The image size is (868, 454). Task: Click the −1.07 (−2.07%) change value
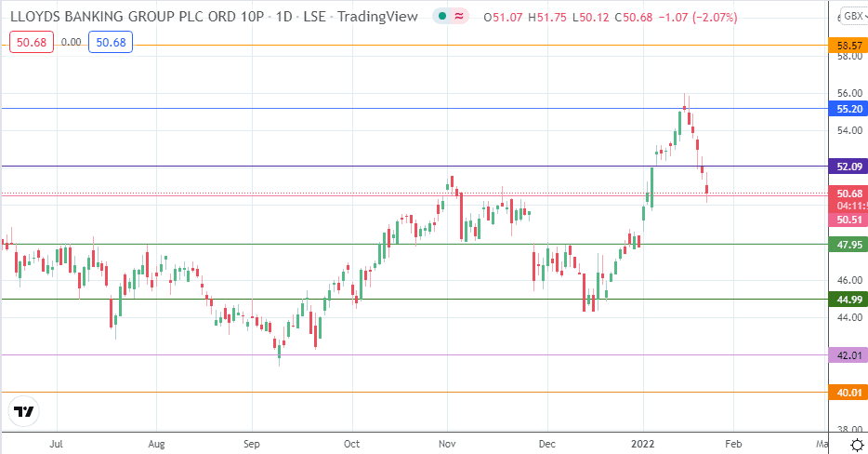(698, 17)
